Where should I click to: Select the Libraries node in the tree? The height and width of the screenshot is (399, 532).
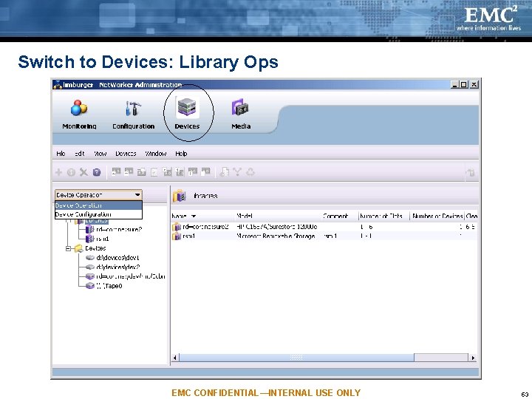(x=97, y=221)
